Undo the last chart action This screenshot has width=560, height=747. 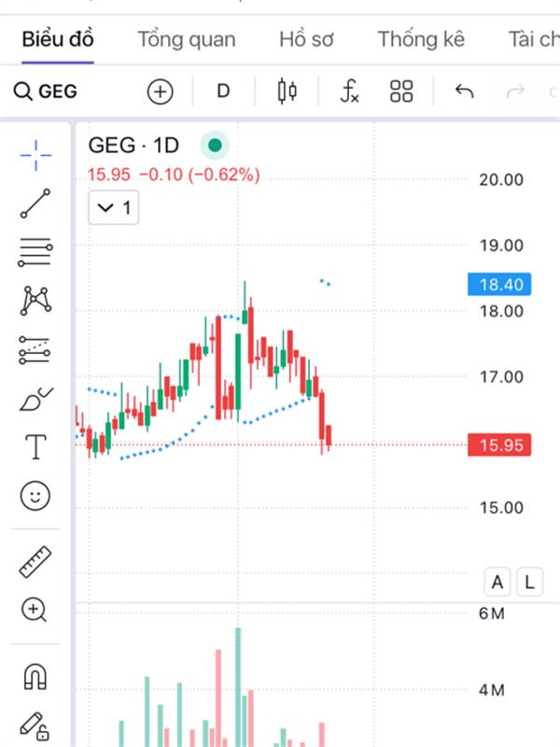464,91
